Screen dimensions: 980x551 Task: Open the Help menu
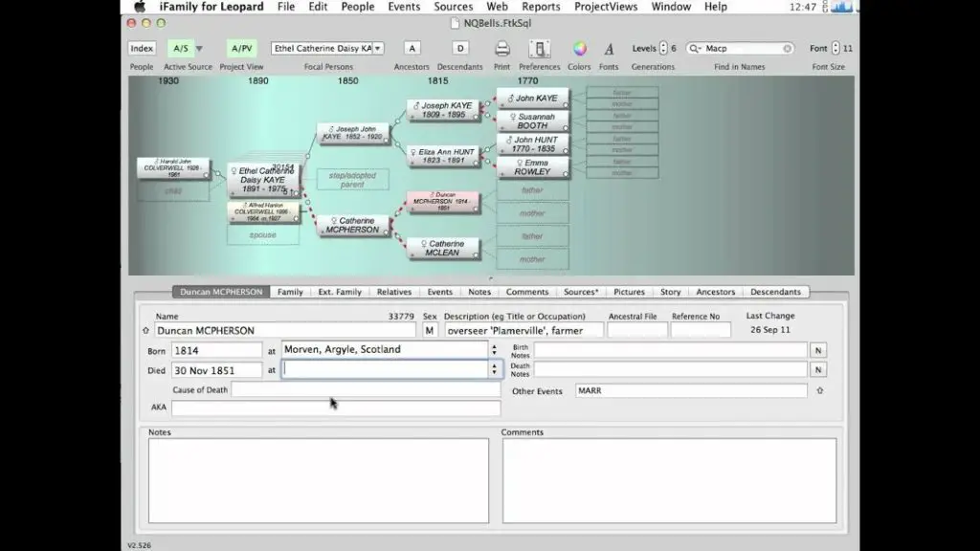pyautogui.click(x=716, y=7)
